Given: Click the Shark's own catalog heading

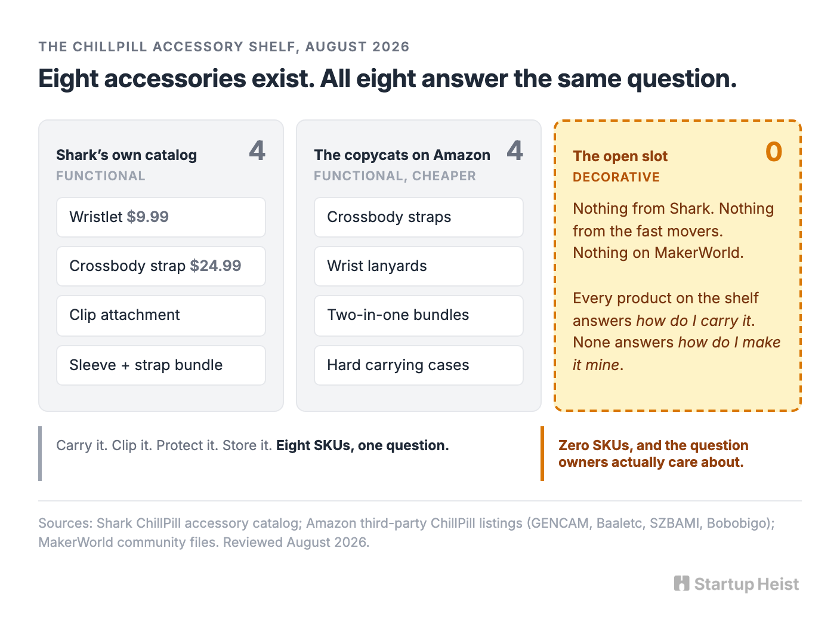Looking at the screenshot, I should (x=126, y=155).
